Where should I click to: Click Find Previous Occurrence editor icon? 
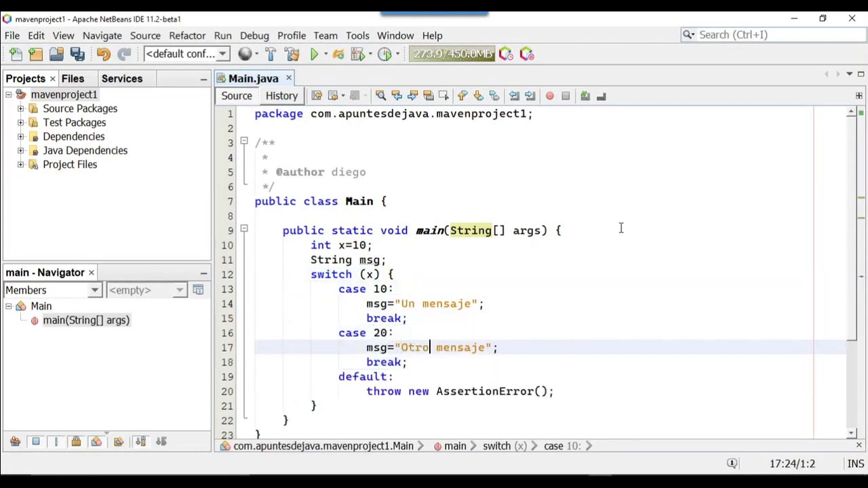tap(397, 96)
